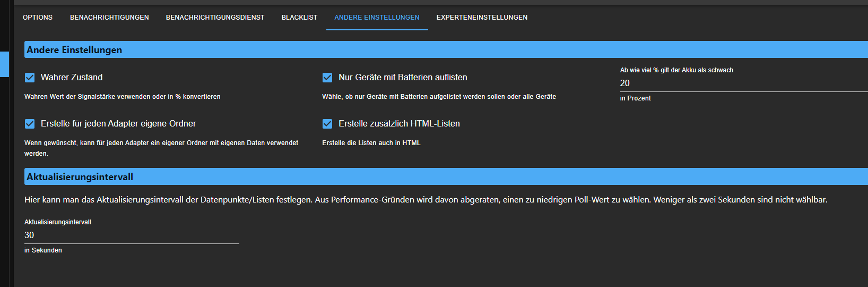Click the 'in Sekunden' helper text
The image size is (868, 287).
point(43,250)
